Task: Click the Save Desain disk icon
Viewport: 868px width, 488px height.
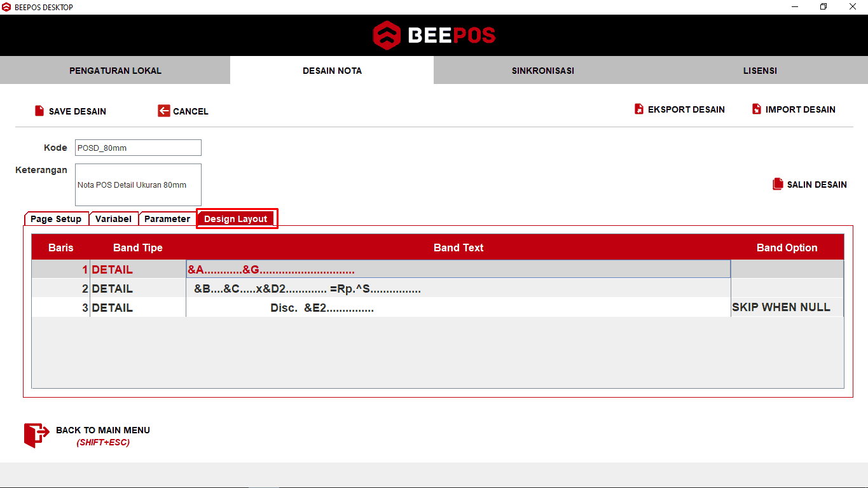Action: 39,111
